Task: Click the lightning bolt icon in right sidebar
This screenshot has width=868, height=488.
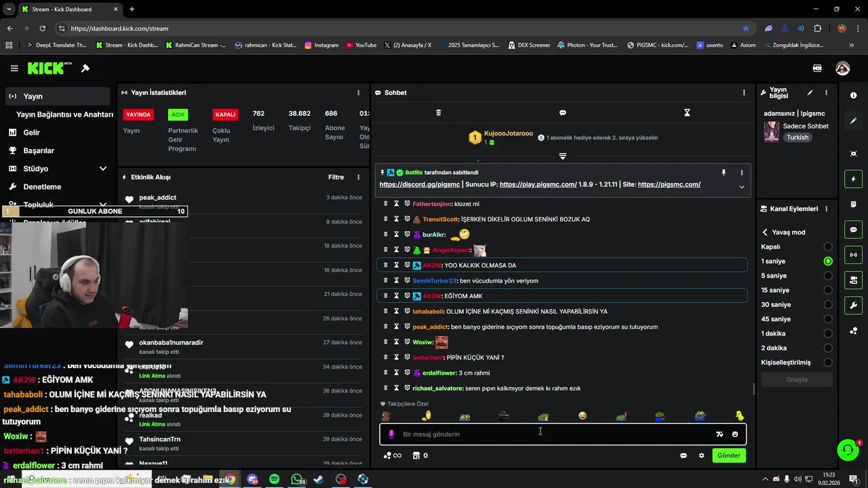Action: pos(853,179)
